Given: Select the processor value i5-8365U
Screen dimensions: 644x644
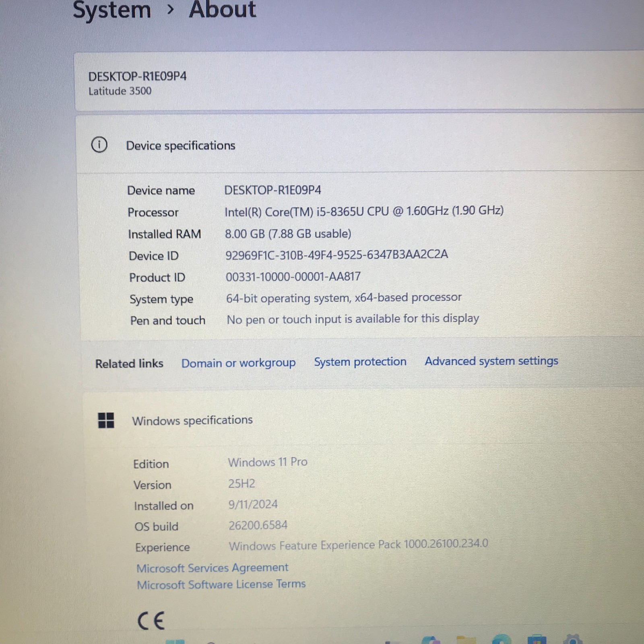Looking at the screenshot, I should pyautogui.click(x=364, y=211).
